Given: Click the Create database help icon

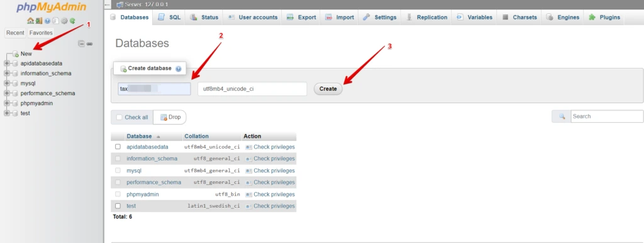Looking at the screenshot, I should tap(178, 69).
